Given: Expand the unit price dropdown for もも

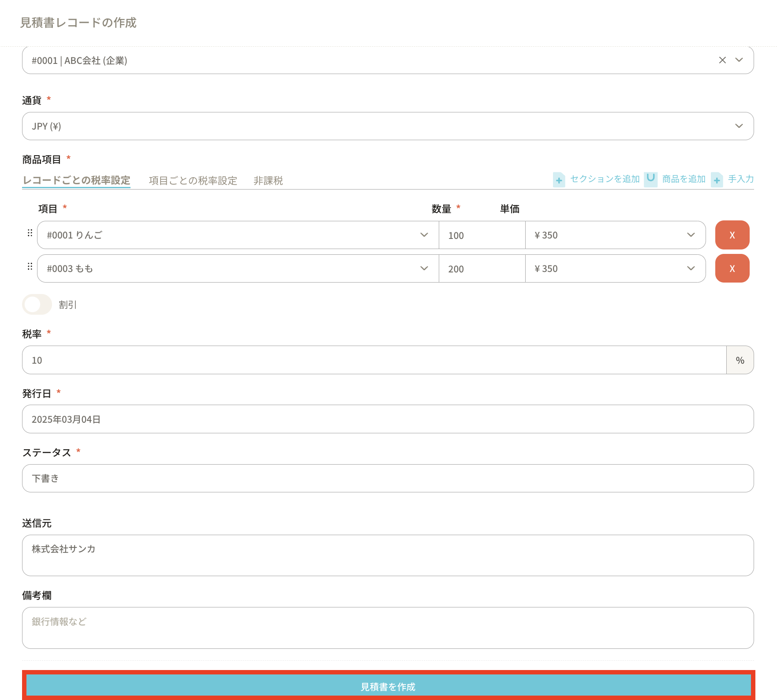Looking at the screenshot, I should [691, 268].
